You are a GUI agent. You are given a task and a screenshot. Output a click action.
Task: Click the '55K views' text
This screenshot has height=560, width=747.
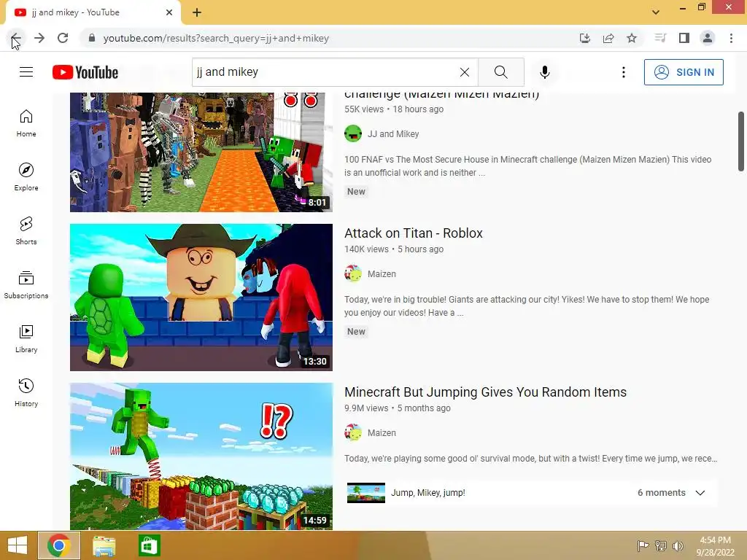(364, 109)
